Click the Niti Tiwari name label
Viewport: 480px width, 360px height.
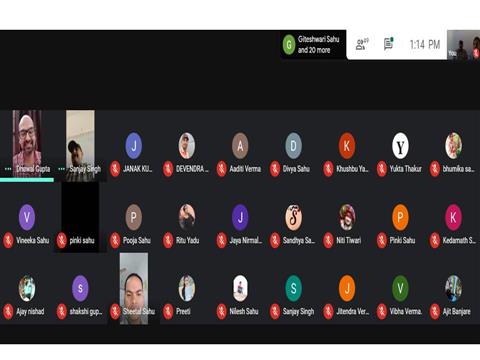[349, 240]
